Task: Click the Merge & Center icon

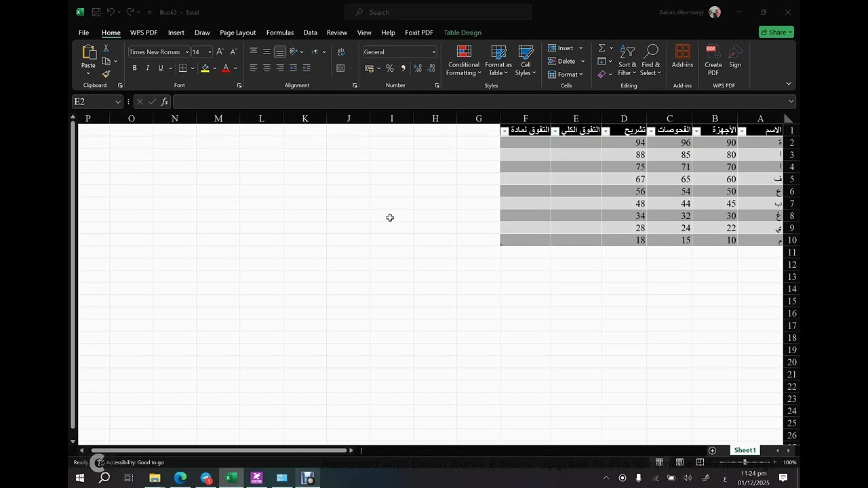Action: (340, 68)
